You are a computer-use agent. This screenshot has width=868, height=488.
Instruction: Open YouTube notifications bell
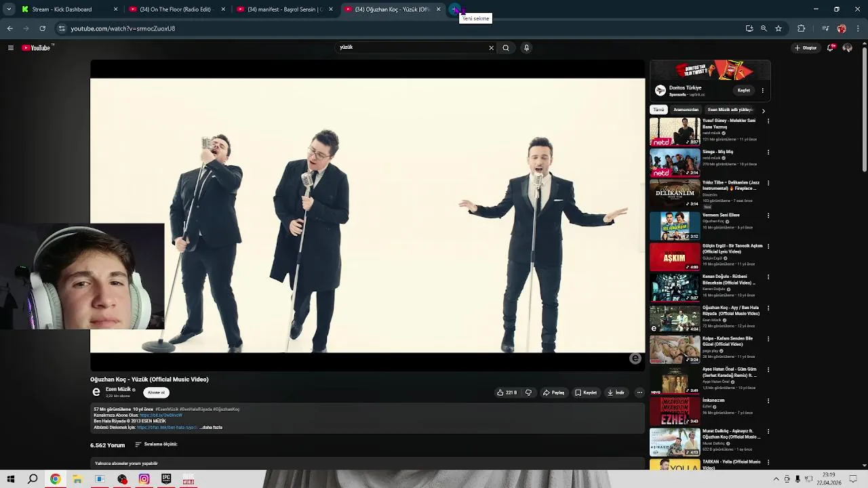coord(830,47)
